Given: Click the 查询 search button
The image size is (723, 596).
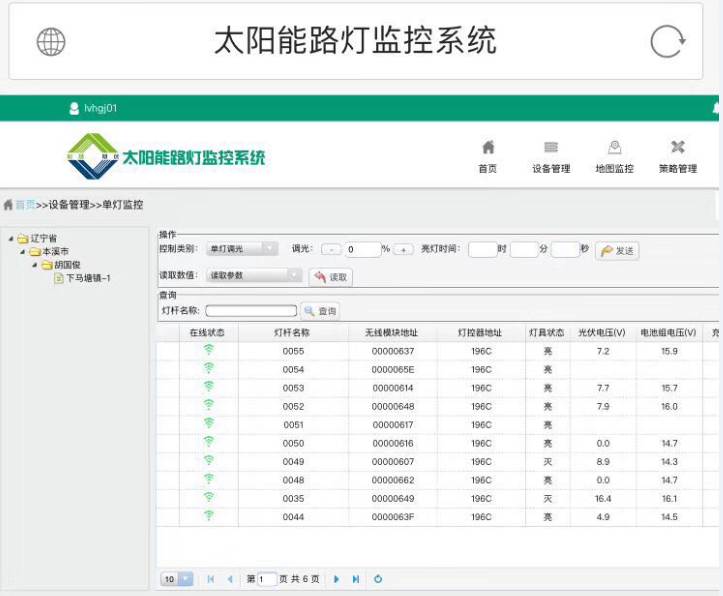Looking at the screenshot, I should coord(320,311).
